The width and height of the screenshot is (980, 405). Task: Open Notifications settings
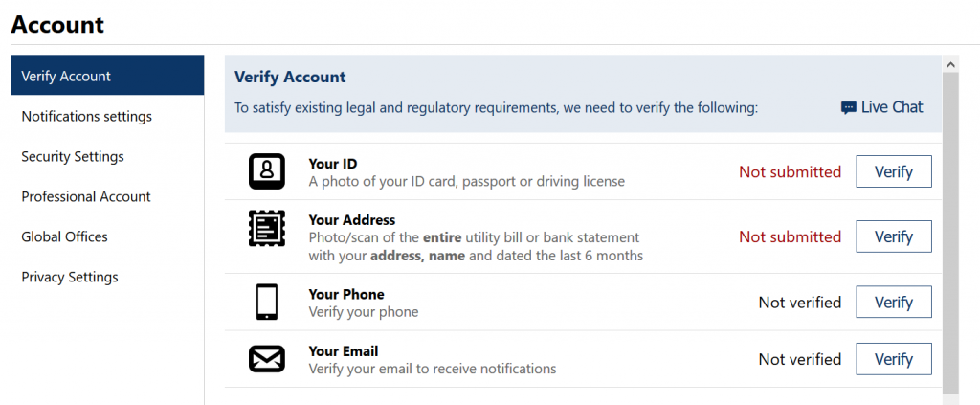[x=107, y=116]
